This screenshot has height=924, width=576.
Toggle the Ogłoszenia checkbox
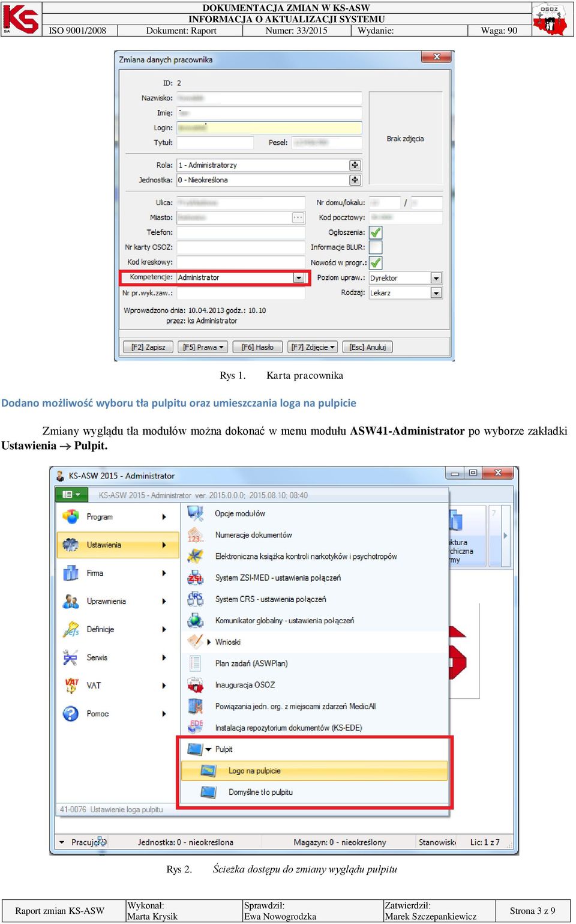376,232
